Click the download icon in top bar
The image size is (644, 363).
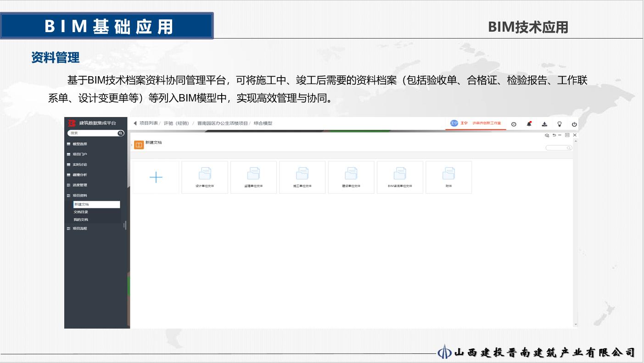(x=544, y=124)
